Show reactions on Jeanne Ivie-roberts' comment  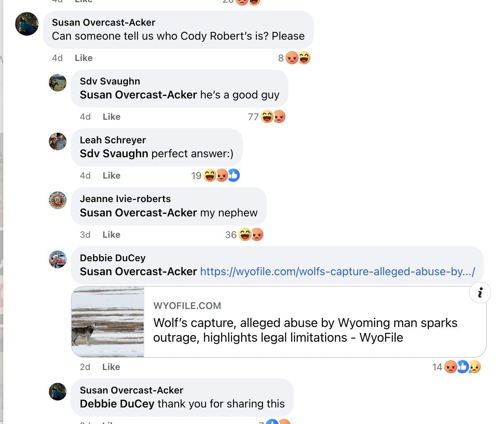click(x=245, y=235)
